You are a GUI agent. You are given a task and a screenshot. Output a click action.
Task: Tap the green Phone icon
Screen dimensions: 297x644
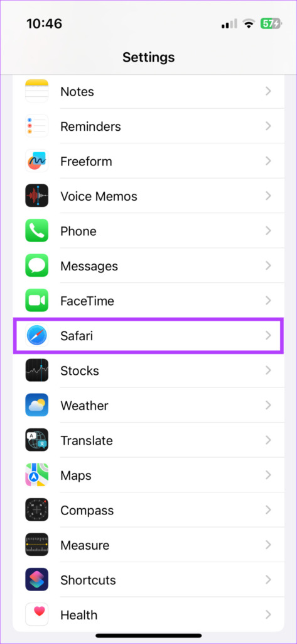(x=36, y=230)
